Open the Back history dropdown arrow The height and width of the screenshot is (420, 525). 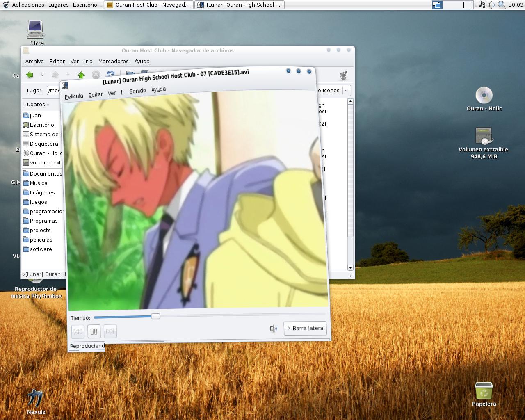tap(42, 75)
